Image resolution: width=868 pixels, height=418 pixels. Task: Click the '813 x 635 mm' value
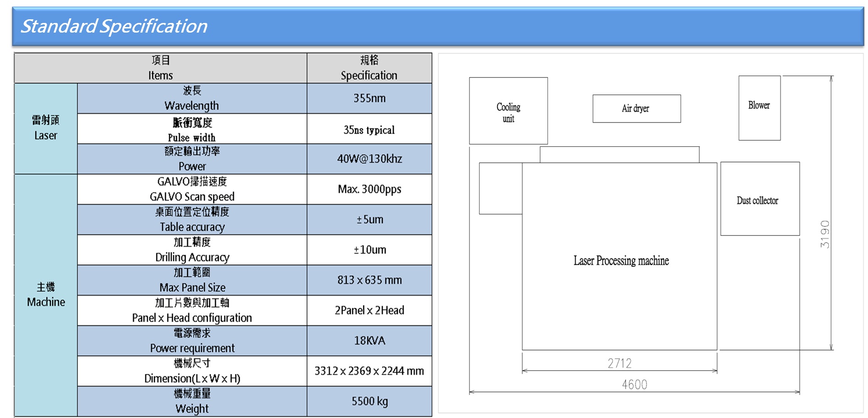[x=370, y=280]
